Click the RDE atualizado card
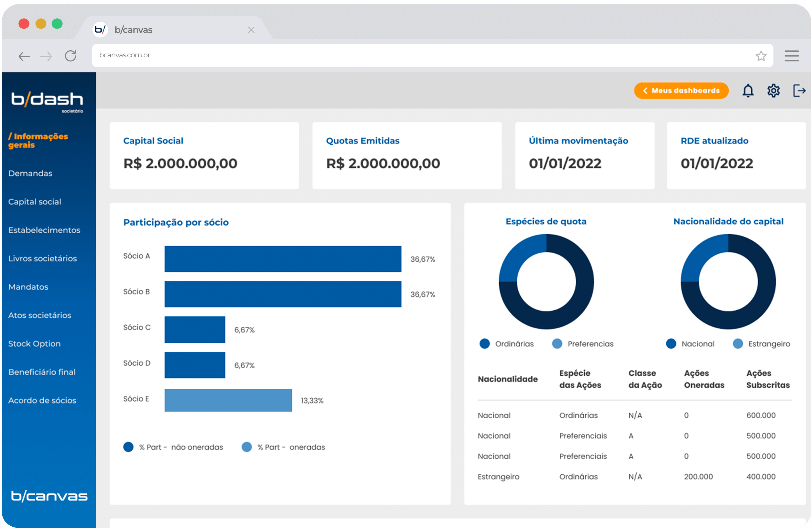 click(x=736, y=155)
